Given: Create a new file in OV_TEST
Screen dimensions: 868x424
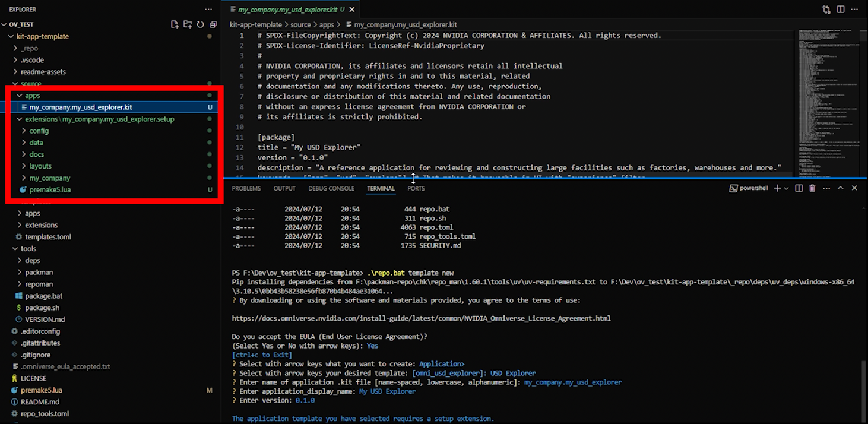Looking at the screenshot, I should point(175,24).
